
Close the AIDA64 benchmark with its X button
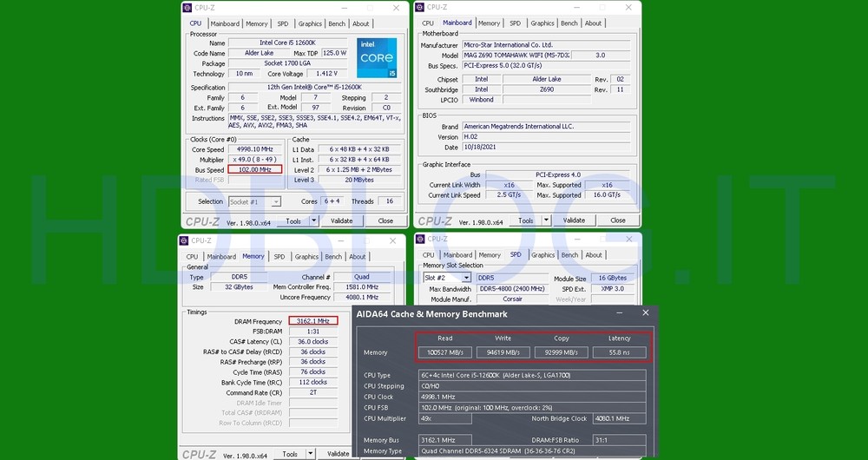pyautogui.click(x=646, y=312)
